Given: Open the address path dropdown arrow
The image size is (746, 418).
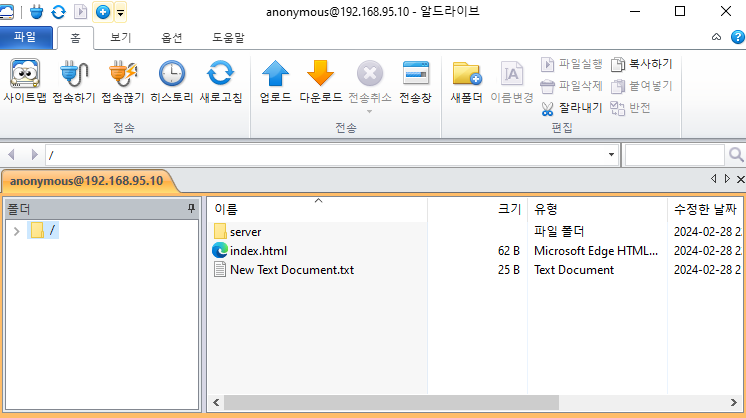Looking at the screenshot, I should click(611, 155).
